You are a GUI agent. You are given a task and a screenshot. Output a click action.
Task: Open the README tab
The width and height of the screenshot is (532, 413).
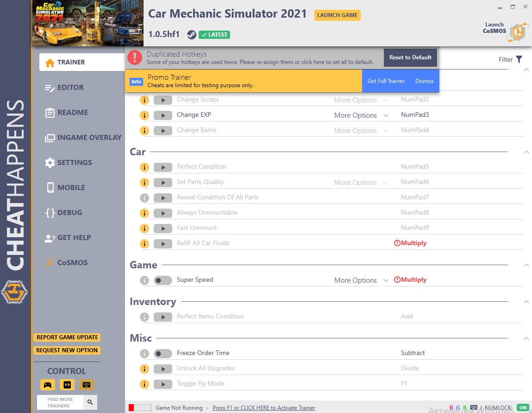(x=67, y=113)
